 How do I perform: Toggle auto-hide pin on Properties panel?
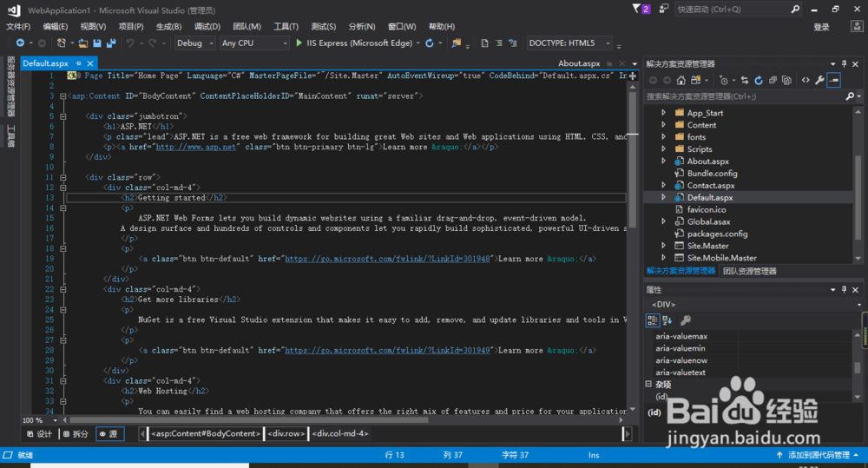click(x=845, y=290)
